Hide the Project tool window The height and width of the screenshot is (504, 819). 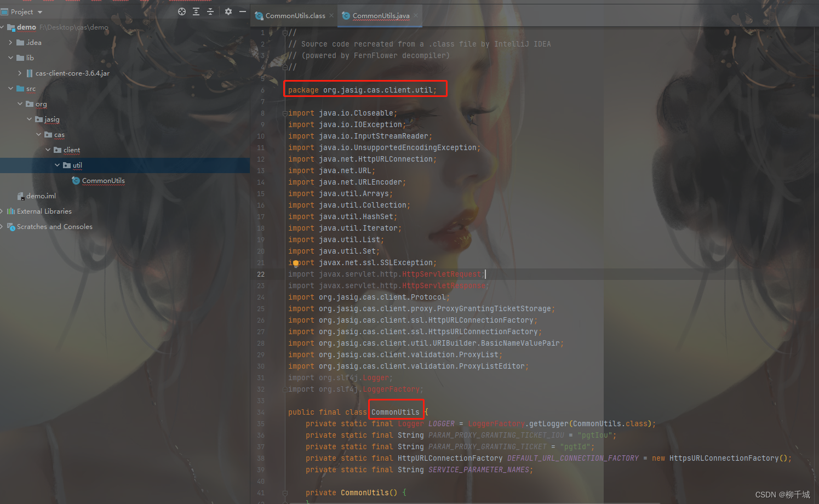(x=243, y=12)
